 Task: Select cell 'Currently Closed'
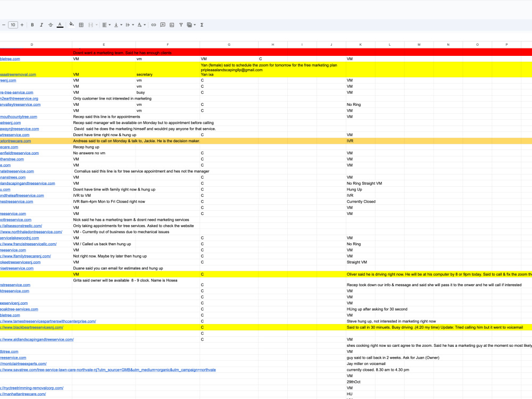click(x=361, y=202)
